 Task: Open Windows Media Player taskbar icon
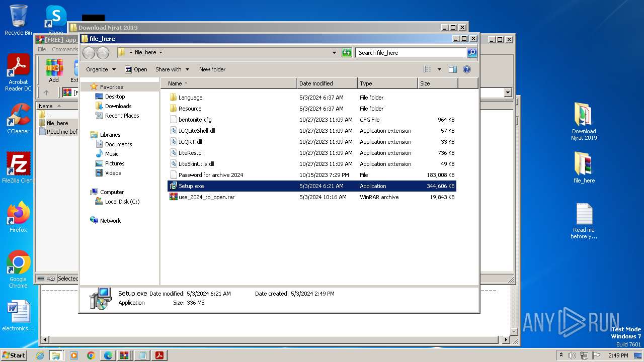(x=74, y=355)
